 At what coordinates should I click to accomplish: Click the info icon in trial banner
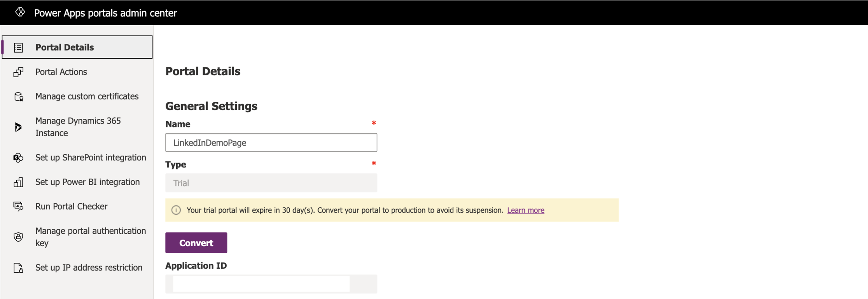click(176, 210)
